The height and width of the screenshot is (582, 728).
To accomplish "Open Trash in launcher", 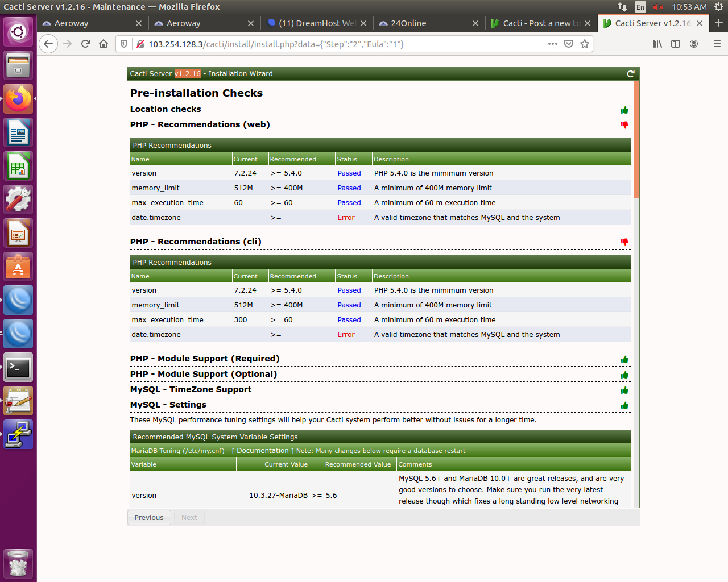I will (x=18, y=563).
